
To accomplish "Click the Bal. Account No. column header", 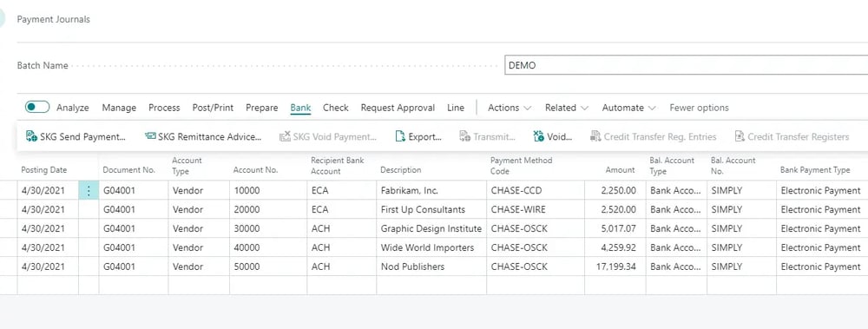I will pos(733,165).
